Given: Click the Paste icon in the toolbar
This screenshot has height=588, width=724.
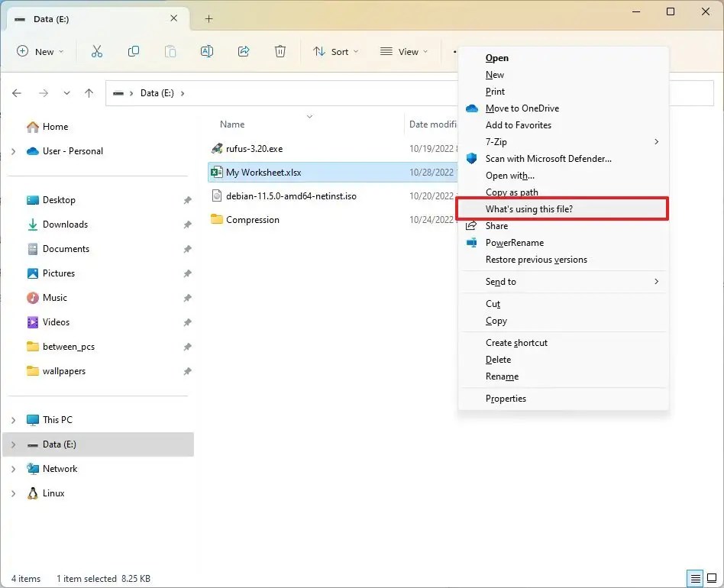Looking at the screenshot, I should [170, 51].
